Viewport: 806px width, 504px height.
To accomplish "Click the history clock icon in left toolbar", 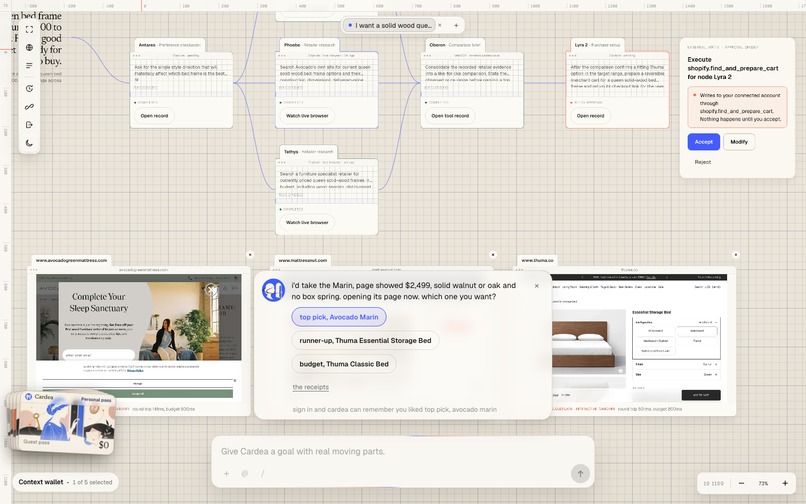I will pyautogui.click(x=29, y=88).
